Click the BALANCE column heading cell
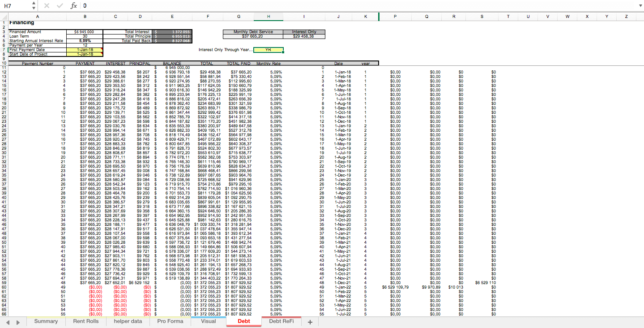Screen dimensions: 644x328 click(172, 64)
